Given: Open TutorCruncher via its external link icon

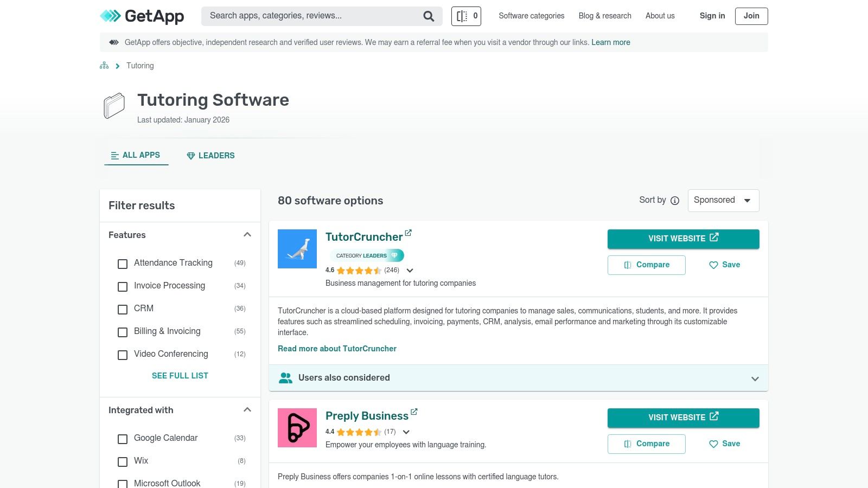Looking at the screenshot, I should [x=408, y=233].
